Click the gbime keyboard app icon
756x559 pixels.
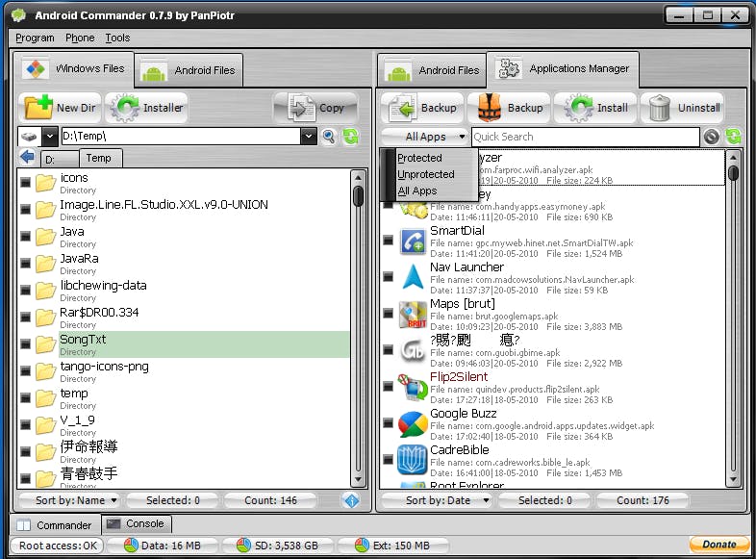(413, 350)
